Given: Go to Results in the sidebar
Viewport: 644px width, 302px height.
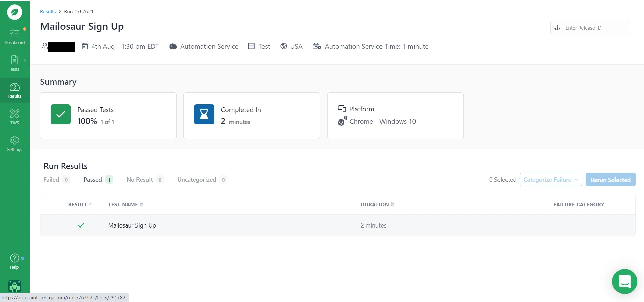Looking at the screenshot, I should (14, 90).
